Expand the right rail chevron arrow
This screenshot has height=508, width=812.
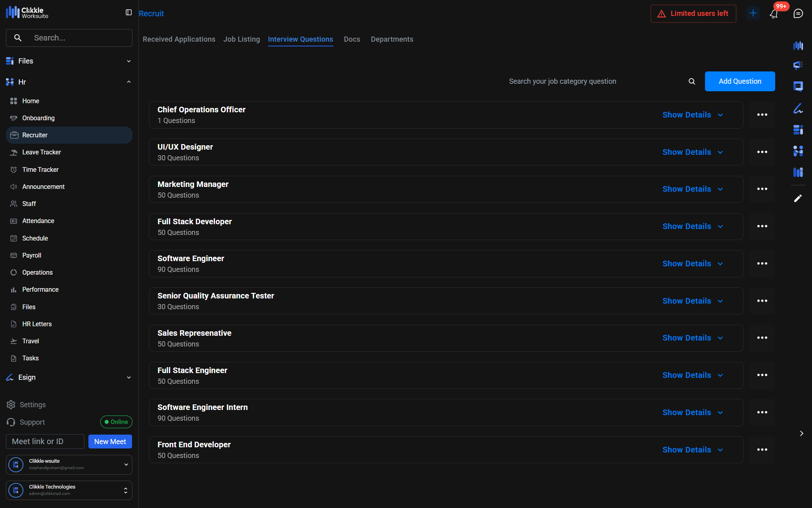801,433
